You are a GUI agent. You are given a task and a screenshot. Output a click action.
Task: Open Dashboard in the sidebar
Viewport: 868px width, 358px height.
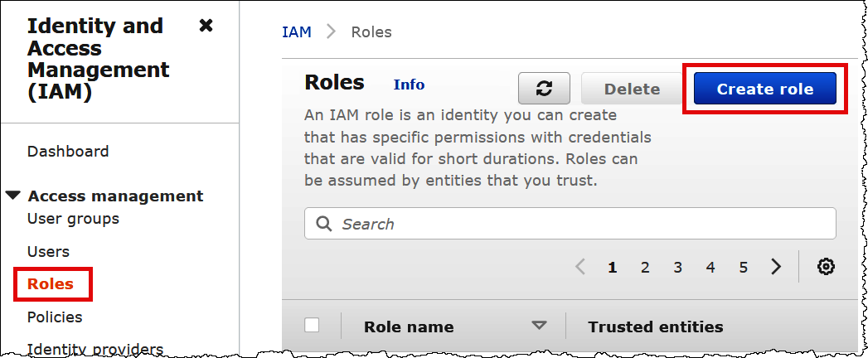[x=68, y=152]
